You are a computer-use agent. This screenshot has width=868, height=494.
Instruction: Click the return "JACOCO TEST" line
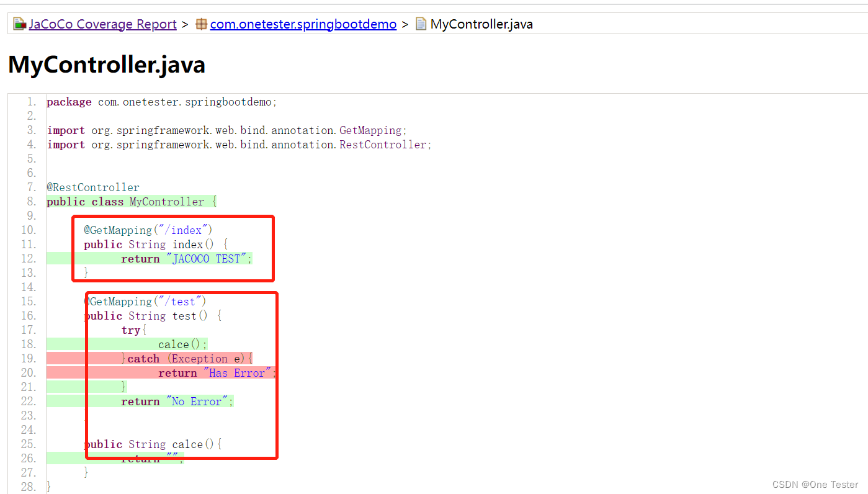[x=187, y=259]
